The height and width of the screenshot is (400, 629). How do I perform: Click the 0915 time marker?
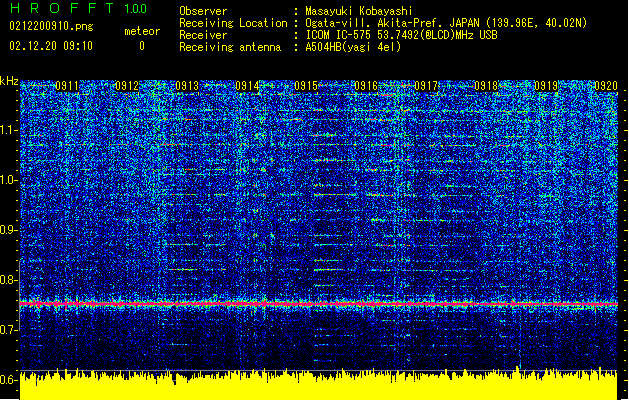pos(306,86)
